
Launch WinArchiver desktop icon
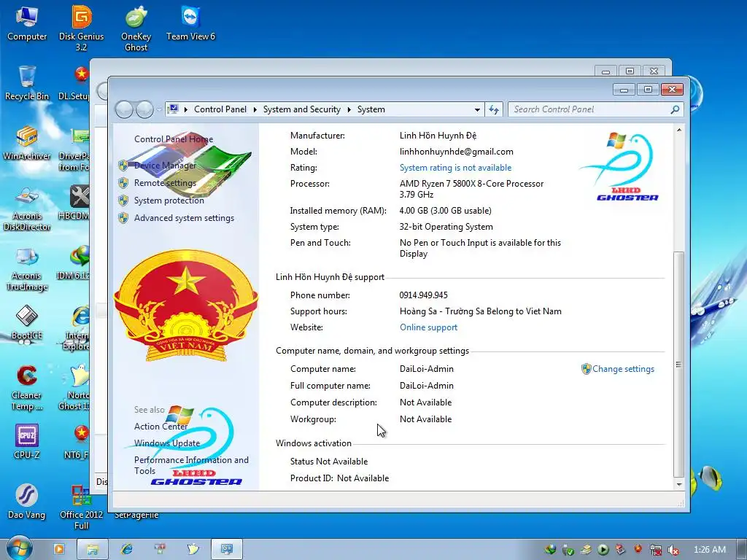click(27, 143)
